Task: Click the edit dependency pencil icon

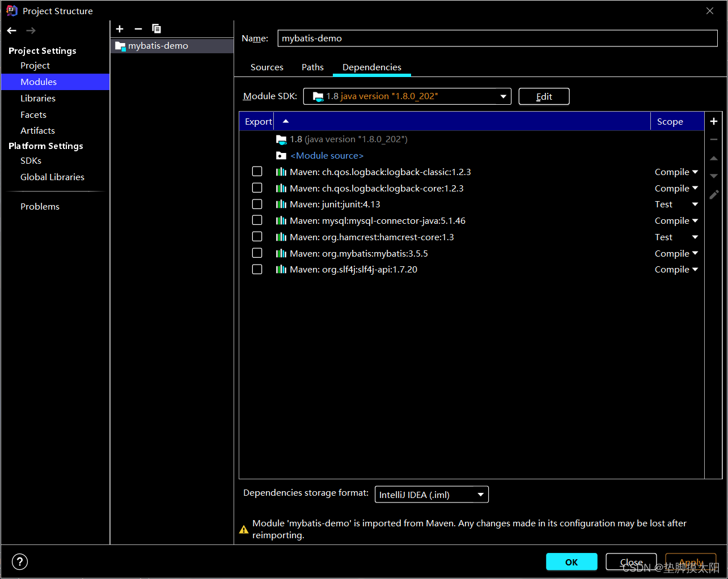Action: [714, 194]
